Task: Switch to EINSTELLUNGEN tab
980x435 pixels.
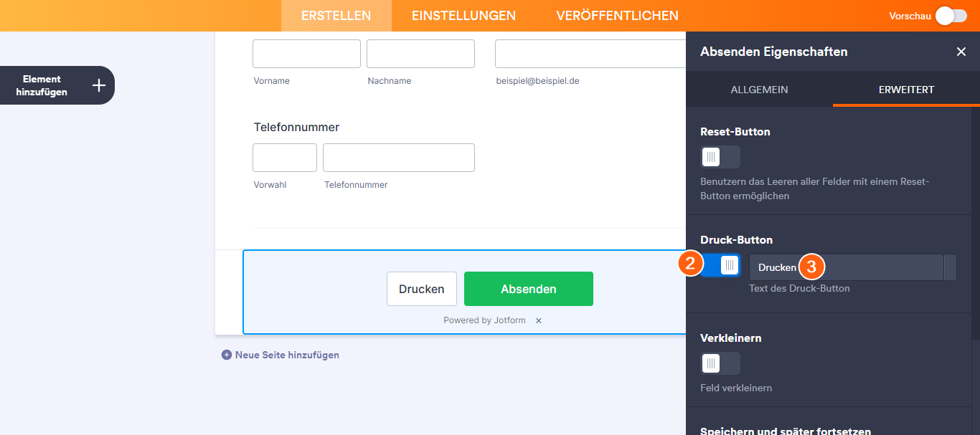Action: click(x=463, y=16)
